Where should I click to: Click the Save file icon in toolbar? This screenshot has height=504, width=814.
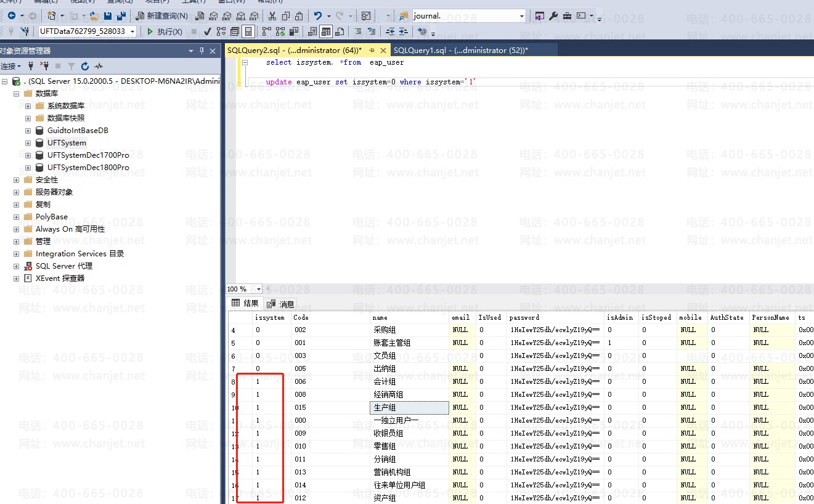coord(108,16)
